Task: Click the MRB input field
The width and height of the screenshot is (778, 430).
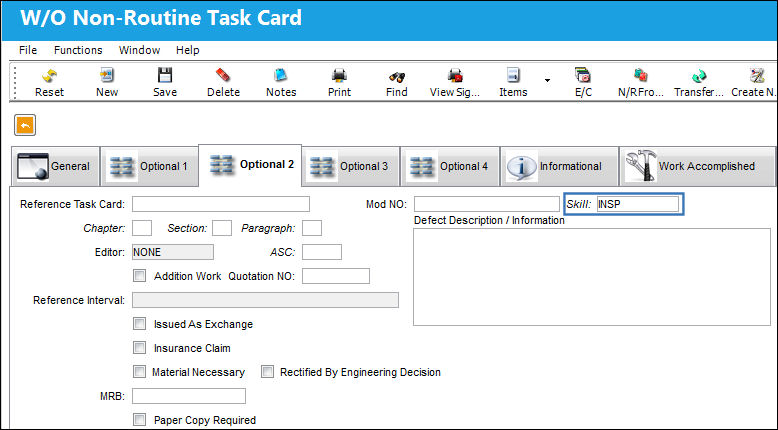Action: click(x=189, y=396)
